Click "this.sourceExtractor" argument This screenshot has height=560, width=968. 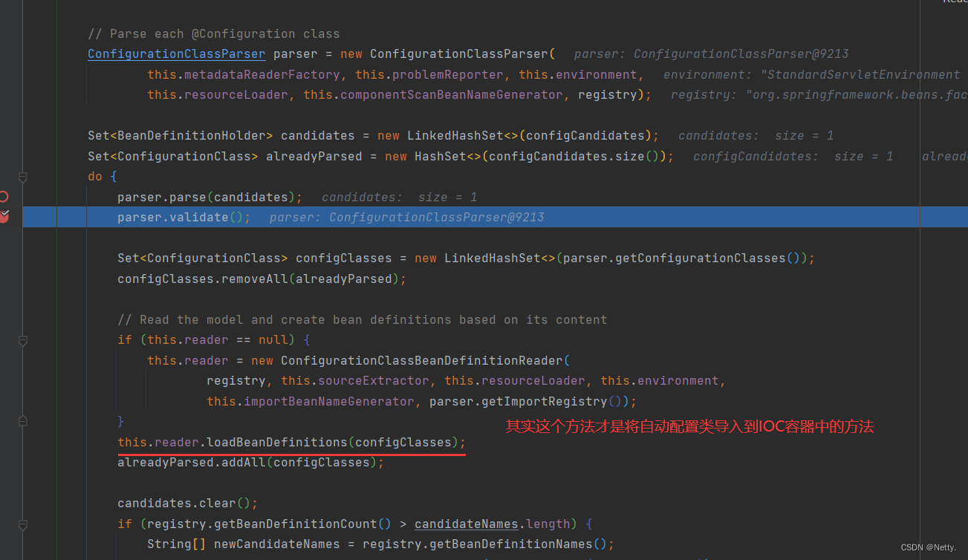(x=355, y=380)
